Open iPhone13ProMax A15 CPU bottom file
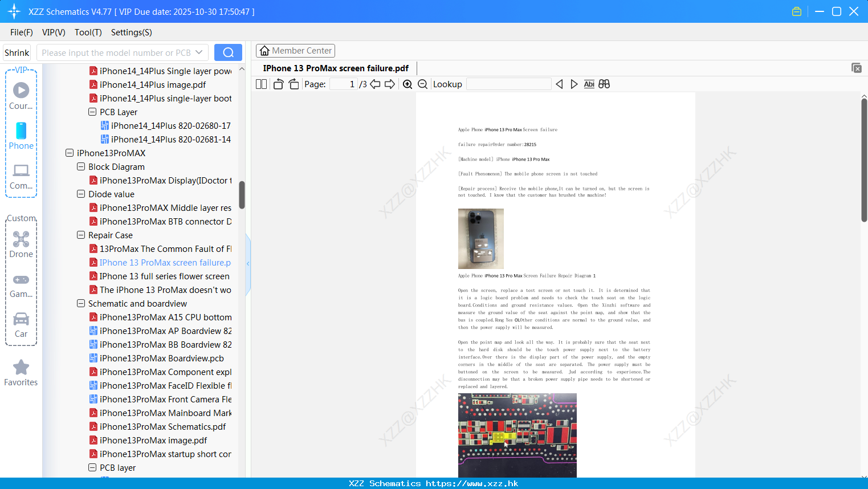868x489 pixels. tap(160, 317)
